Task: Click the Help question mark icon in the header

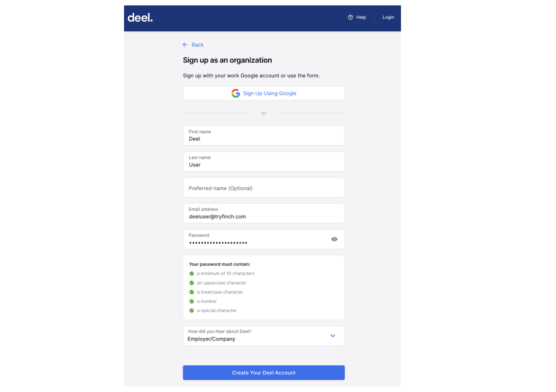Action: click(350, 17)
